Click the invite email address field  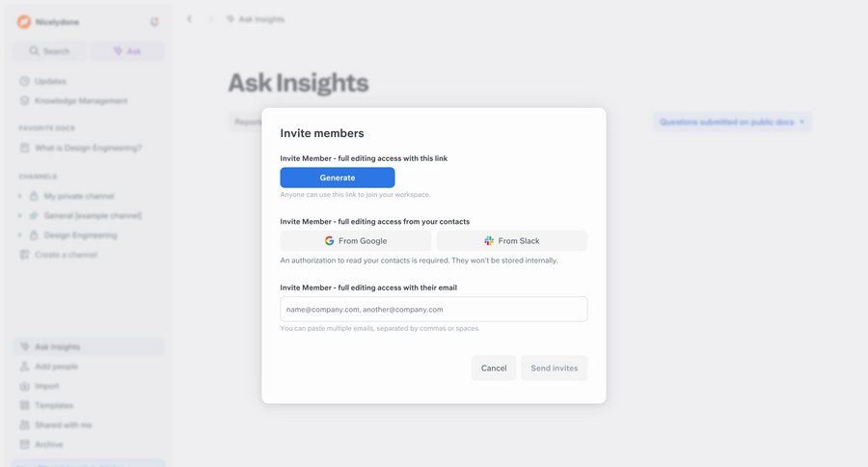[434, 310]
